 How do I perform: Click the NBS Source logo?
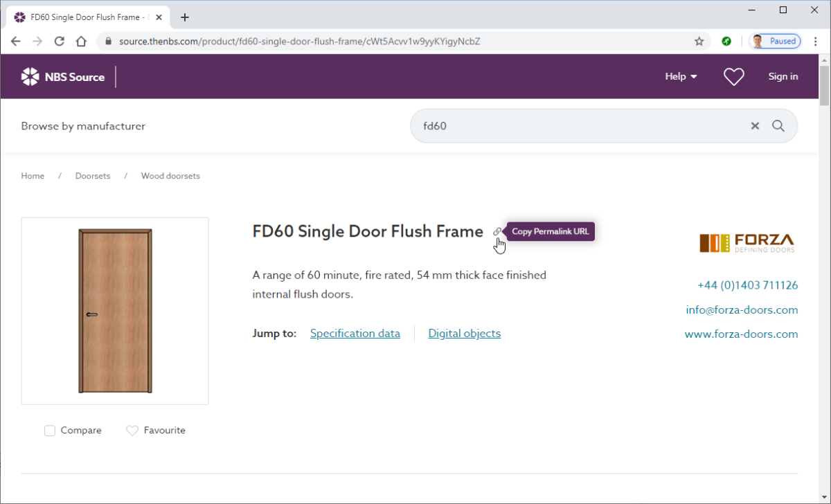pyautogui.click(x=63, y=77)
